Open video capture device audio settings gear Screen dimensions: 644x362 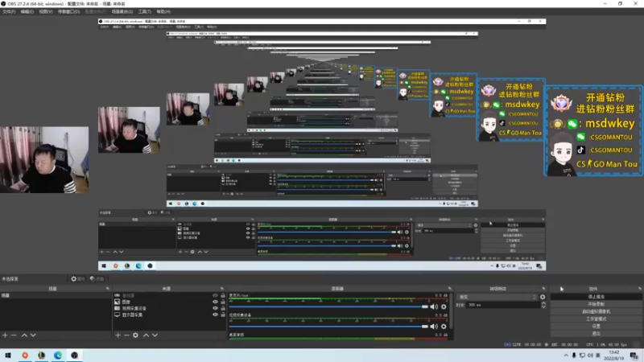tap(444, 327)
